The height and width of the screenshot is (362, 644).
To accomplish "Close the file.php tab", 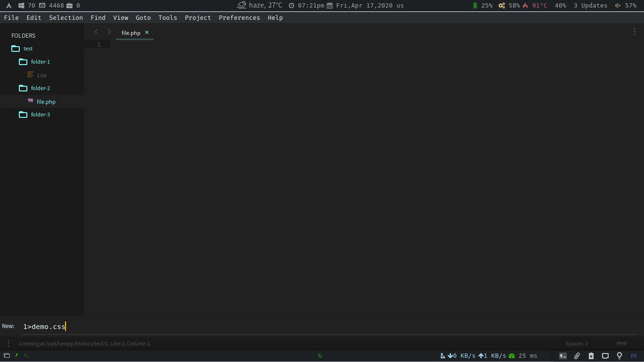I will click(147, 33).
